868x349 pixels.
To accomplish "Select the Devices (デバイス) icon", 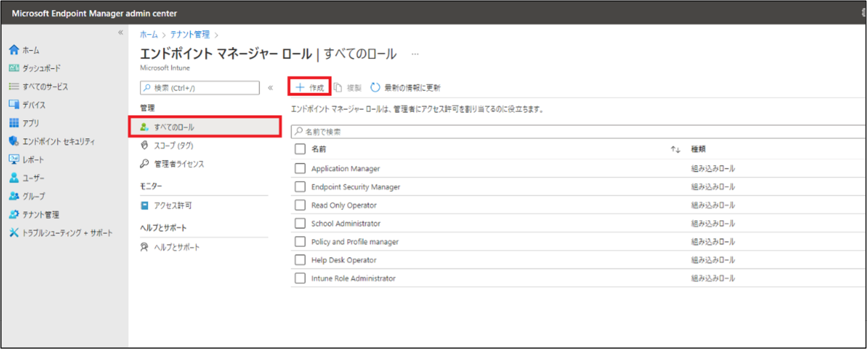I will point(14,104).
